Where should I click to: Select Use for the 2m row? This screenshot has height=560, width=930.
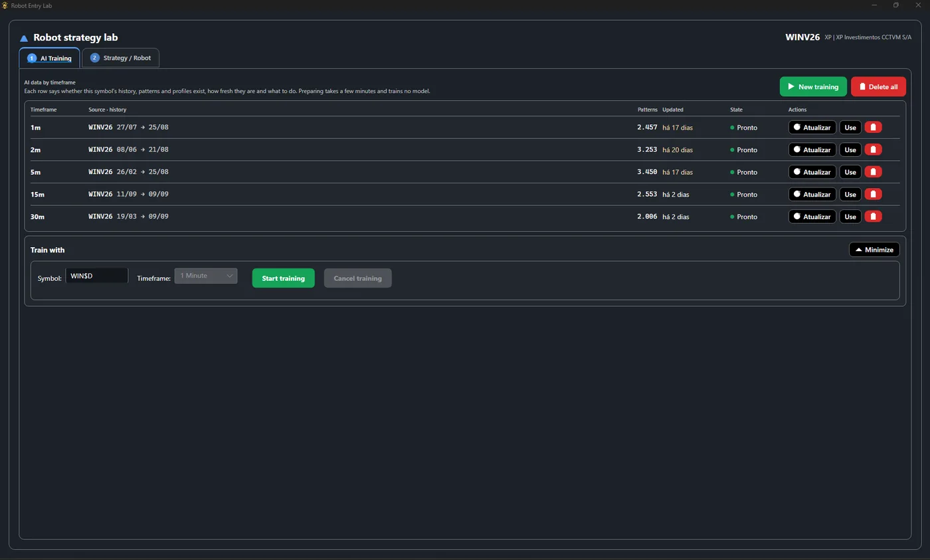tap(850, 149)
